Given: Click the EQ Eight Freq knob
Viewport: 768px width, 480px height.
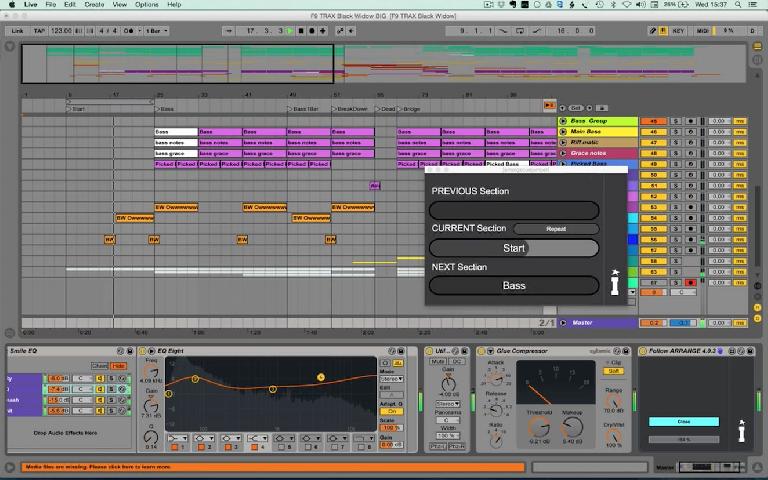Looking at the screenshot, I should 151,372.
